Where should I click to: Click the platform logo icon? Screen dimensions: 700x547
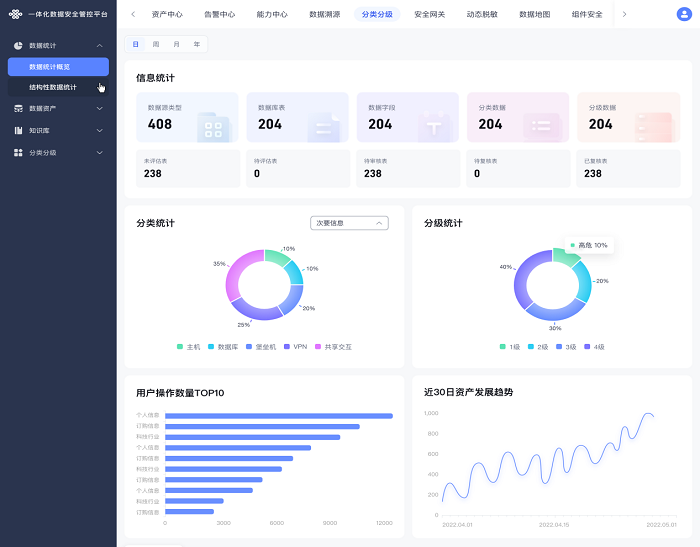click(15, 14)
